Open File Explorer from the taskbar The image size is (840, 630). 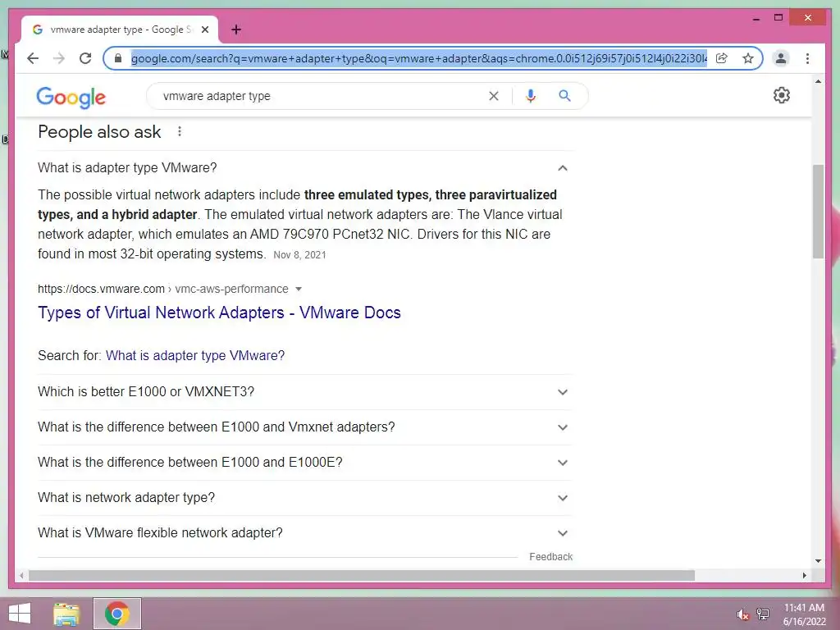point(66,614)
